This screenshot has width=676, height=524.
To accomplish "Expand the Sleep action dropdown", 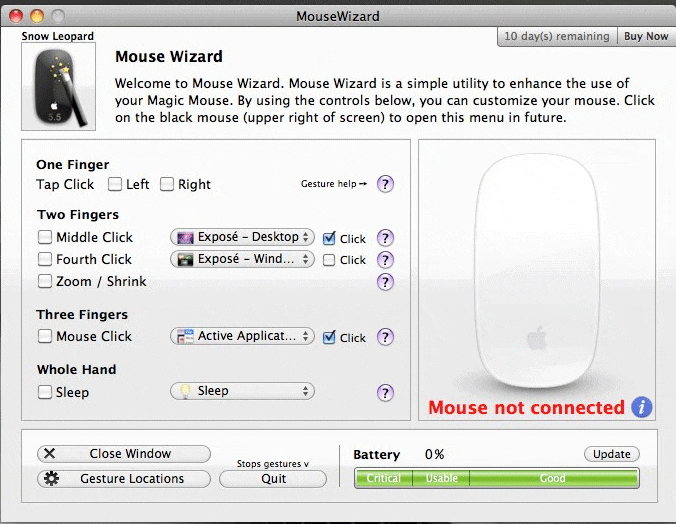I will 242,392.
